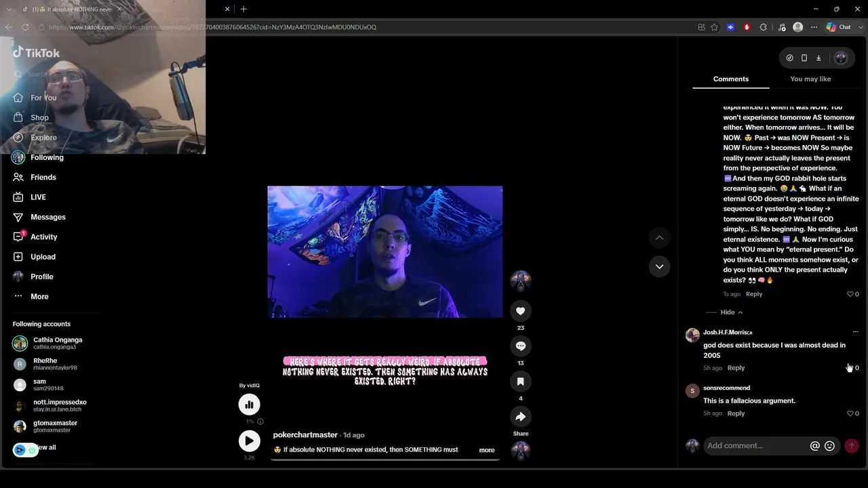Toggle the green power button in floating widget

32,450
